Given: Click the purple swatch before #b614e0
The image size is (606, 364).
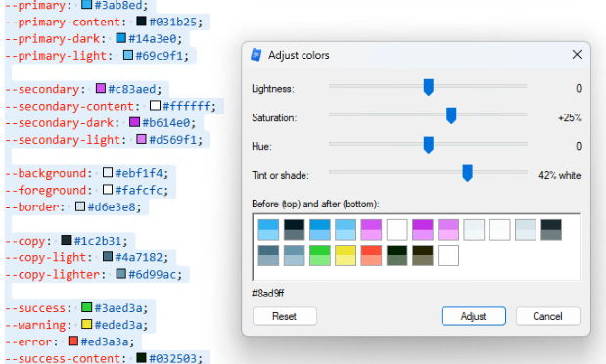Looking at the screenshot, I should point(134,122).
